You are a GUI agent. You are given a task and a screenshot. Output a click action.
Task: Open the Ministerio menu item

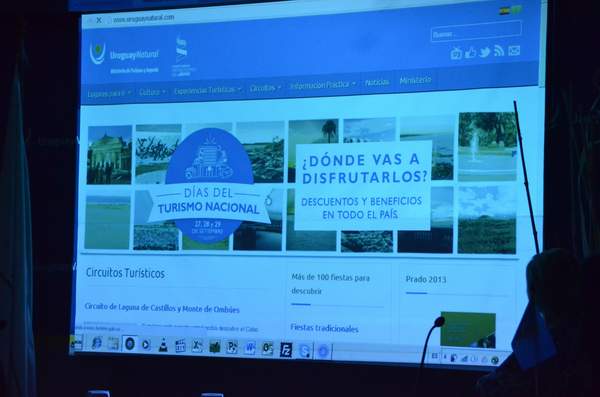click(x=415, y=80)
